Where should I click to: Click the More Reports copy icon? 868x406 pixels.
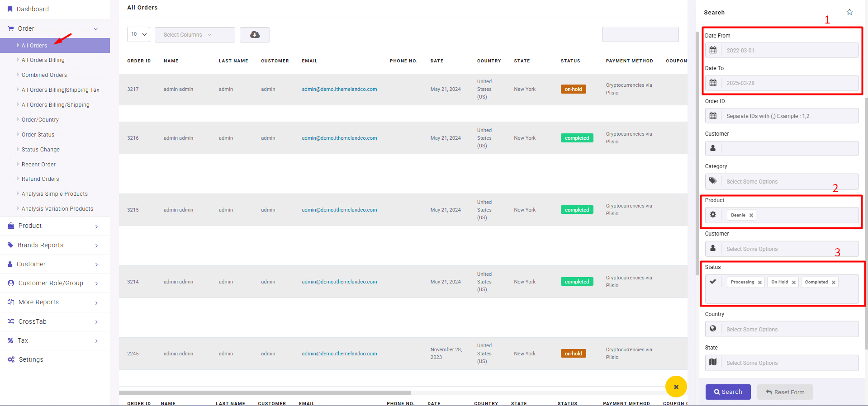point(11,302)
